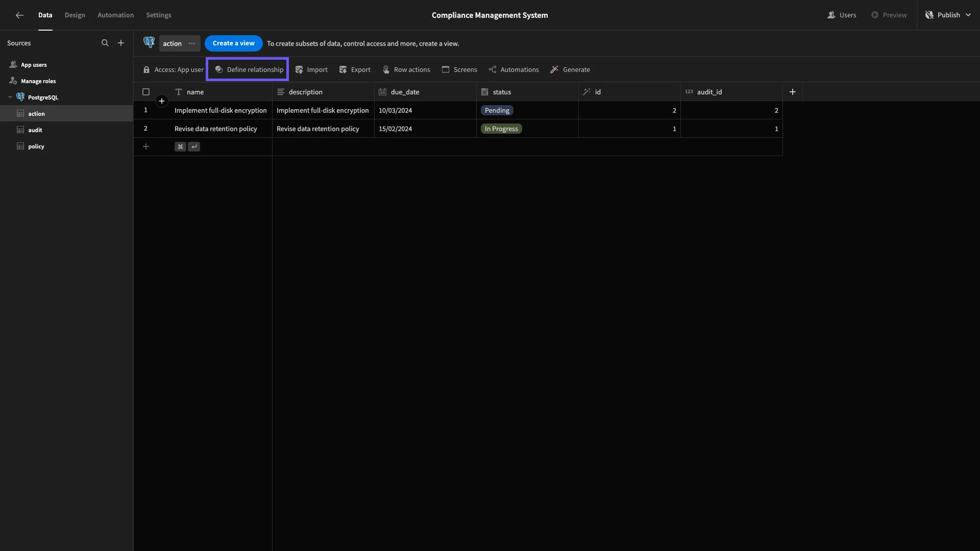Select the Pending status cell
The height and width of the screenshot is (551, 980).
(527, 110)
